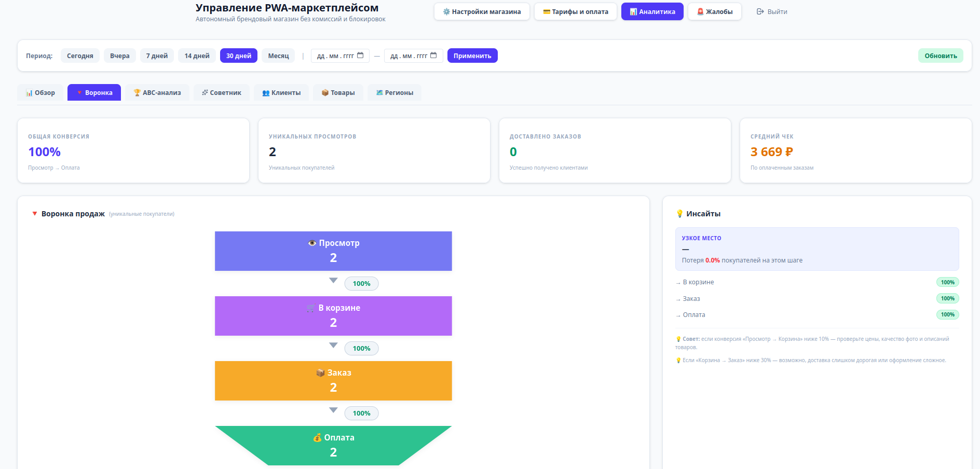Image resolution: width=980 pixels, height=469 pixels.
Task: Open calendar picker in start date field
Action: tap(360, 56)
